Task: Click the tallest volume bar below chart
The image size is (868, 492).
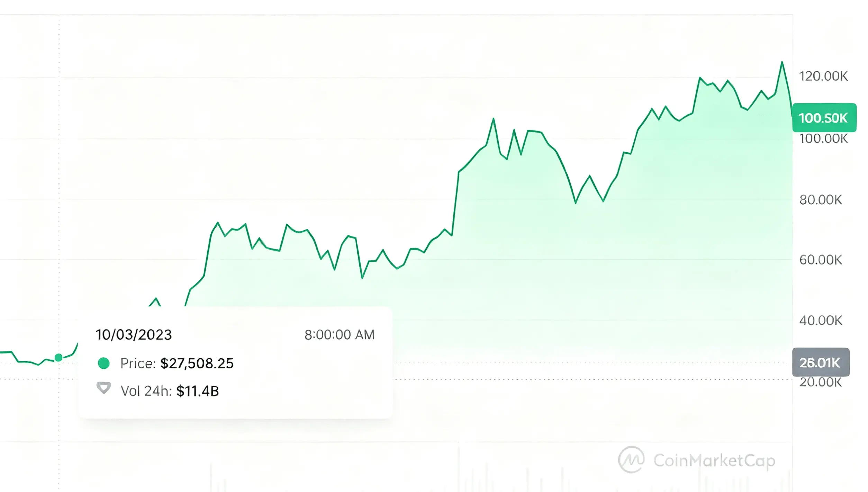Action: click(x=459, y=467)
